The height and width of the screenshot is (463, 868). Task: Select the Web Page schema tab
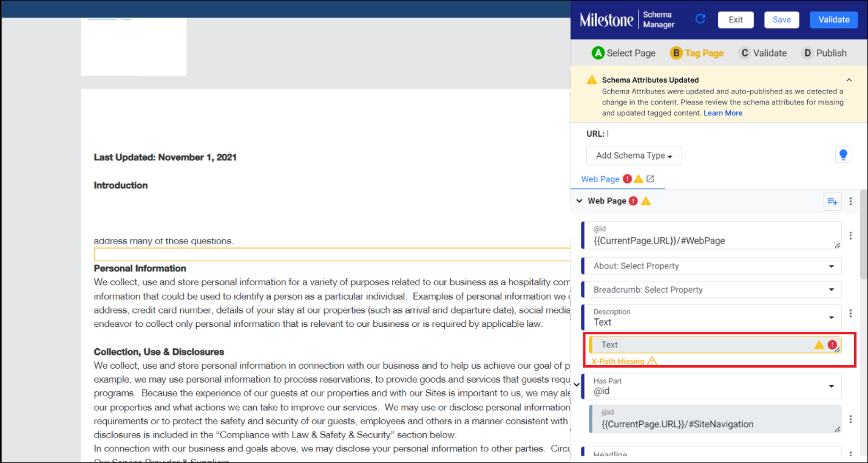pos(600,179)
